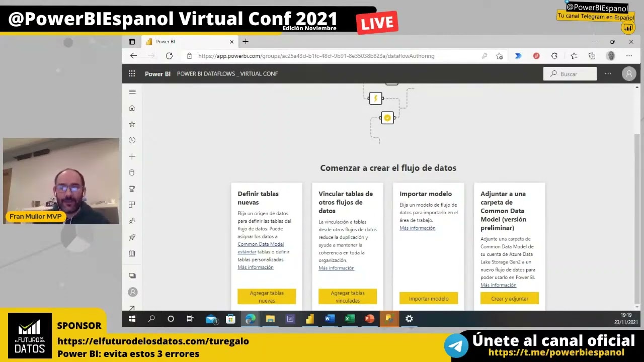
Task: Click the Importar modelo button
Action: [429, 299]
